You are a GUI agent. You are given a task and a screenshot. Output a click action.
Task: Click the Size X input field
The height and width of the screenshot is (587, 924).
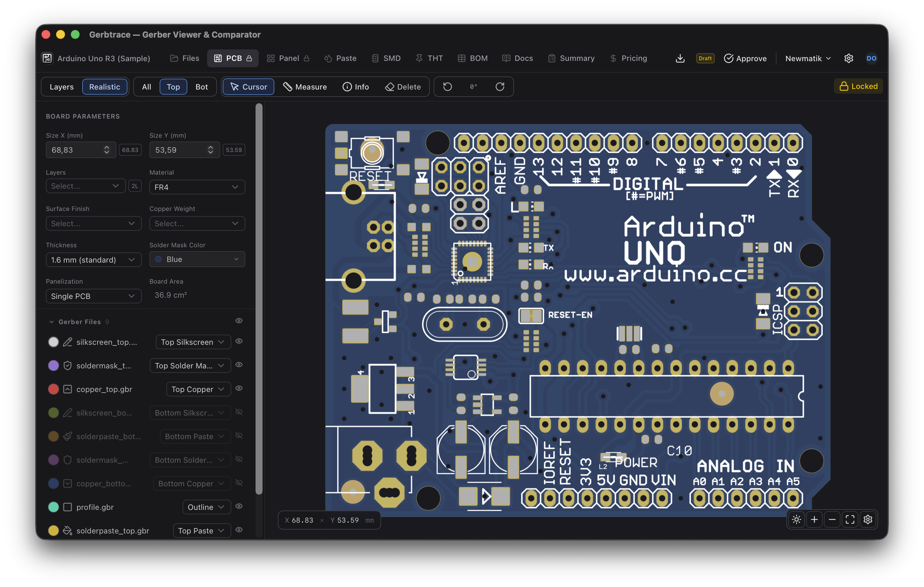pos(81,150)
